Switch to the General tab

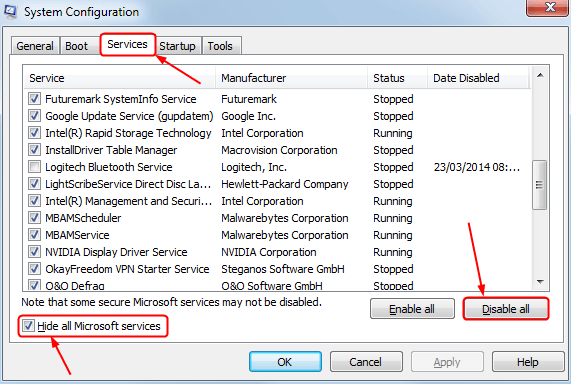coord(35,46)
